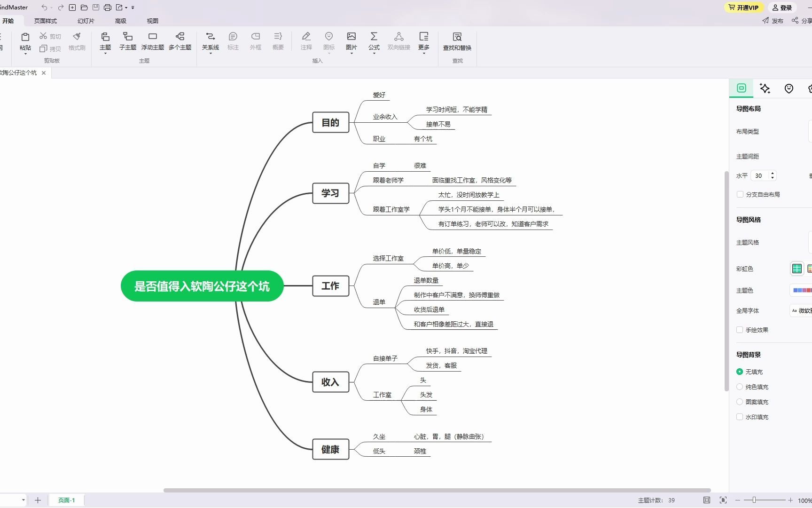The height and width of the screenshot is (508, 812).
Task: Click the canvas vertical scrollbar
Action: [x=726, y=281]
